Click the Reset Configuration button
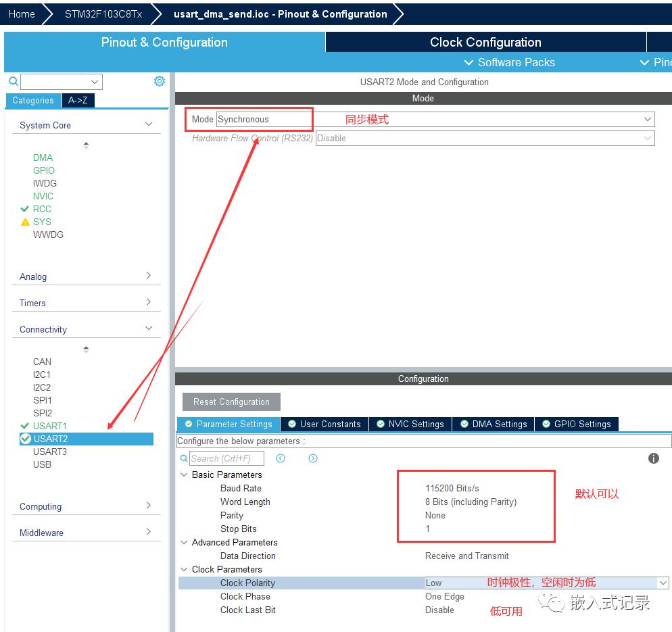 (231, 402)
